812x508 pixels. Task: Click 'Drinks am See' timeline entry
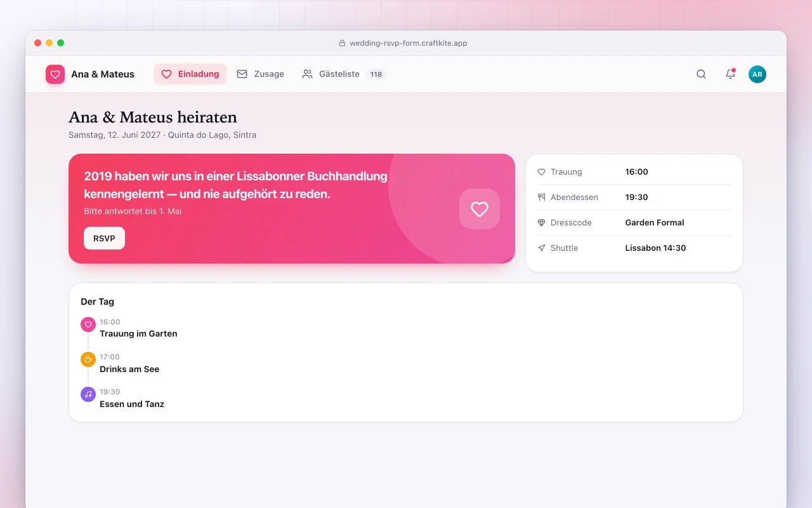(129, 369)
